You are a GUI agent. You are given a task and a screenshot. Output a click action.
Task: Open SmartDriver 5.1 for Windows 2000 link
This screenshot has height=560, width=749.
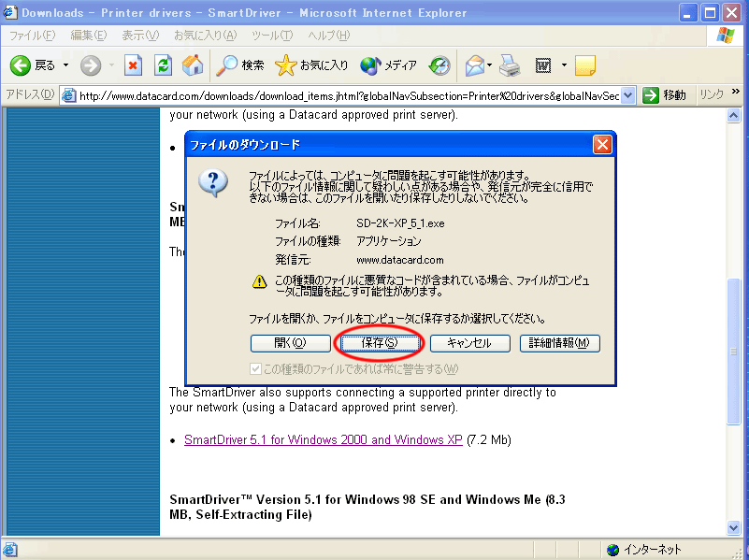tap(323, 439)
